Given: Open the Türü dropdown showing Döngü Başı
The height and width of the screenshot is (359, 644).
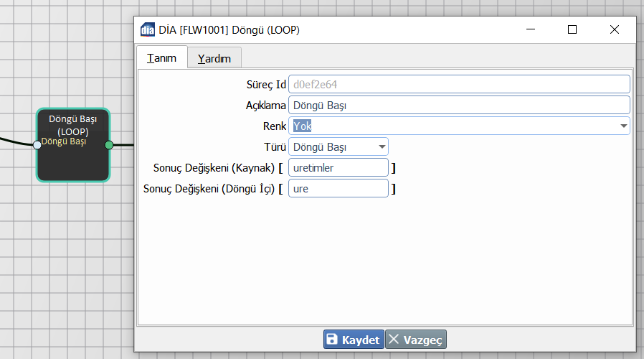Looking at the screenshot, I should click(x=338, y=147).
